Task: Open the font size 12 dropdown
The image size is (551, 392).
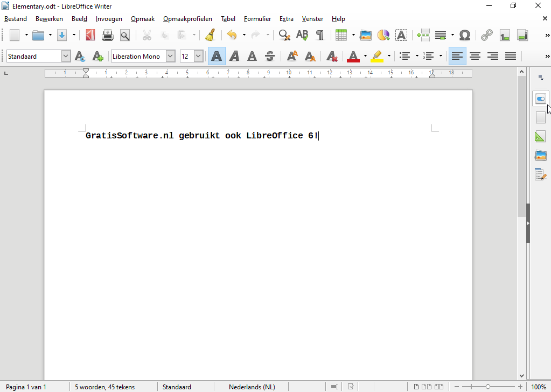Action: [198, 56]
